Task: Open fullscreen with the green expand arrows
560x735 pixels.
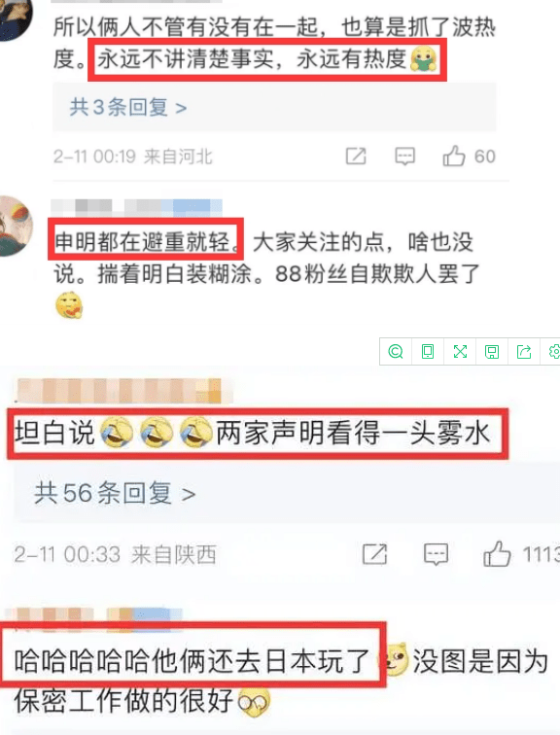Action: [x=460, y=351]
